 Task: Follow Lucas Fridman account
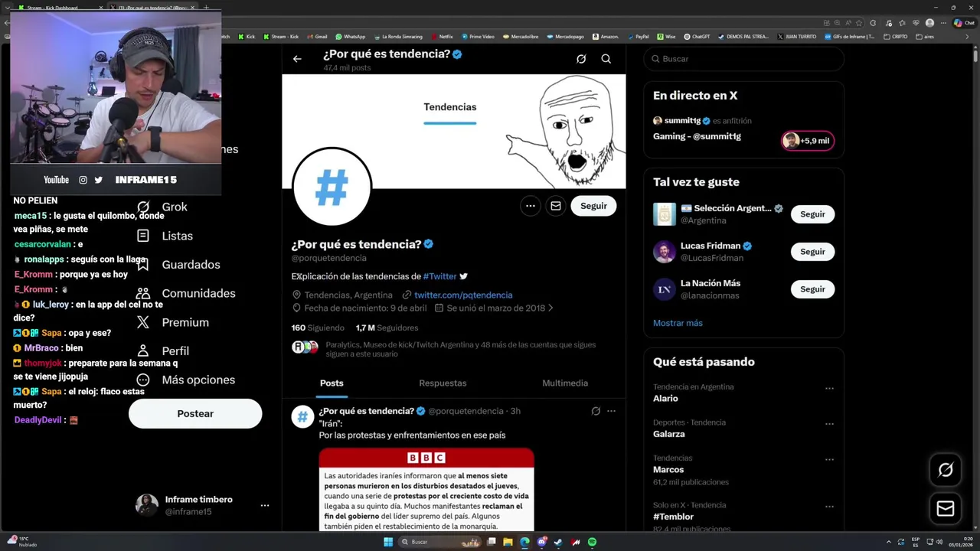[812, 252]
